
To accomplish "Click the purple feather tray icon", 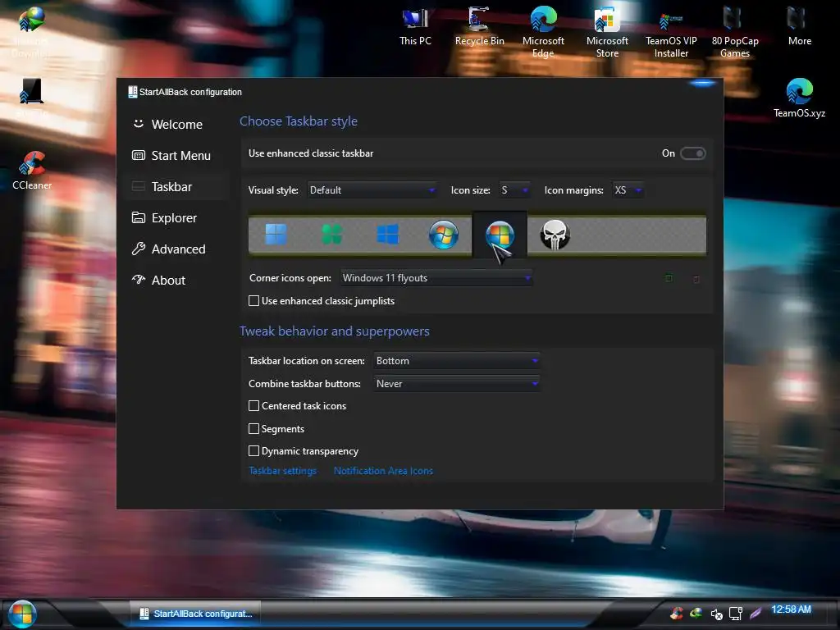I will 756,614.
